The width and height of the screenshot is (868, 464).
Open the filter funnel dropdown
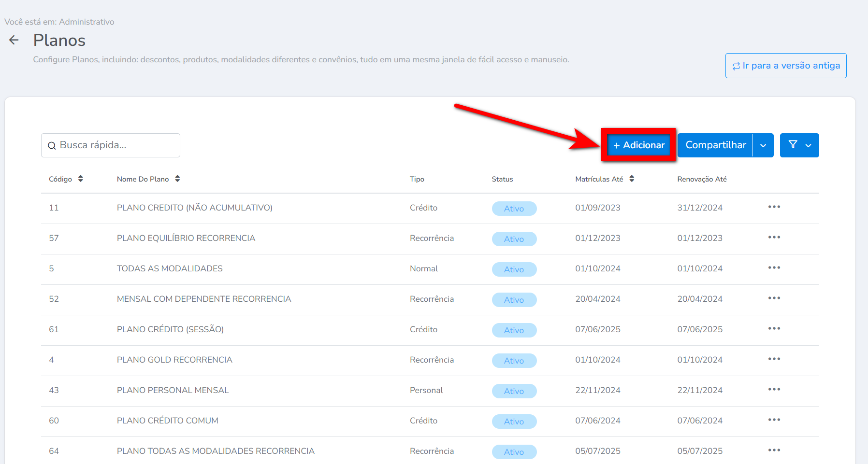799,145
